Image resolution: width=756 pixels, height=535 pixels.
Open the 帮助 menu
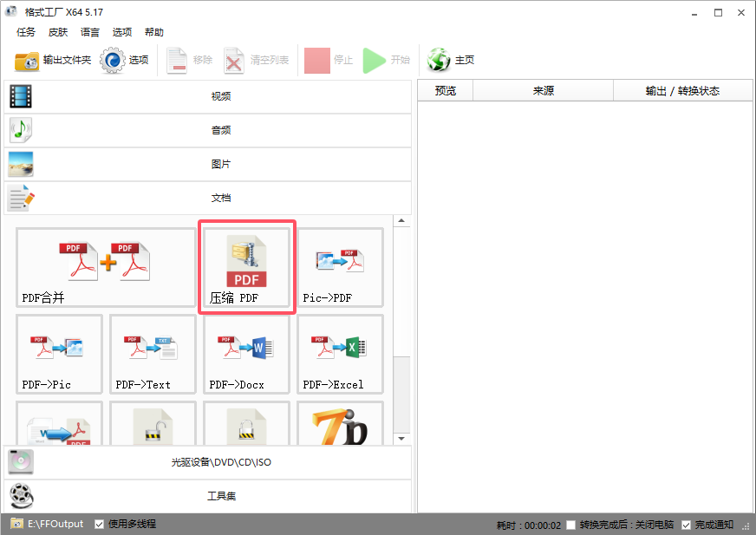153,32
